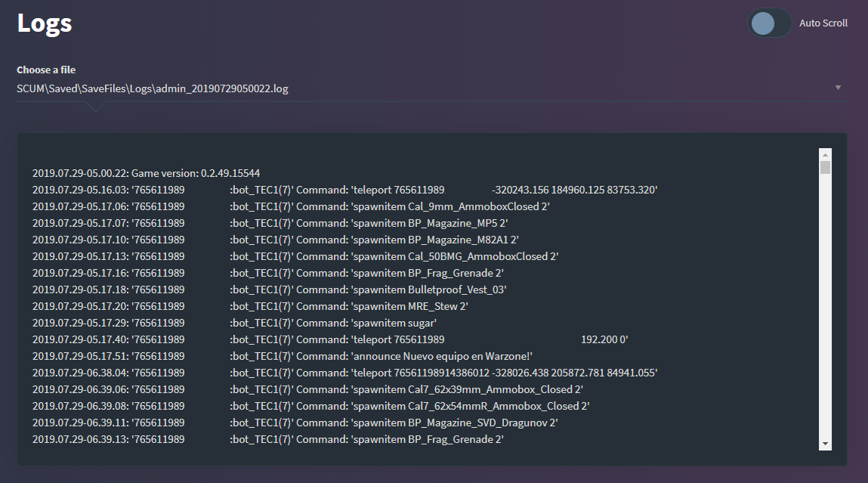
Task: Click the scrollbar up arrow in log panel
Action: coord(825,154)
